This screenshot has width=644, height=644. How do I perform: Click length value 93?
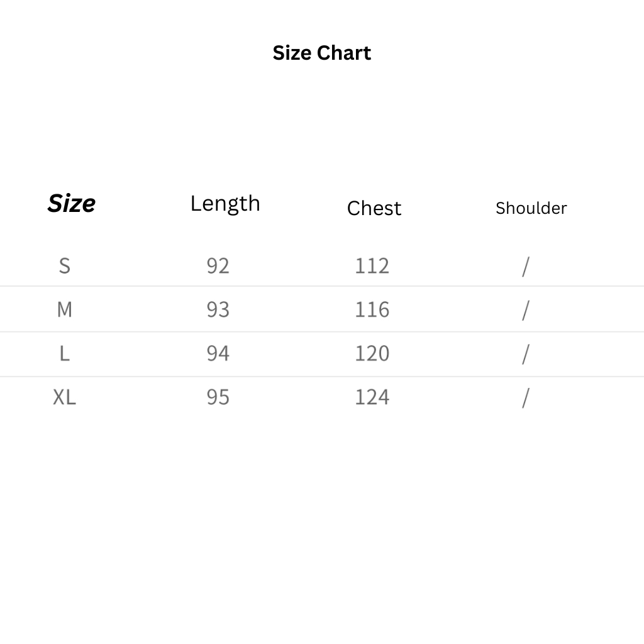click(x=218, y=309)
